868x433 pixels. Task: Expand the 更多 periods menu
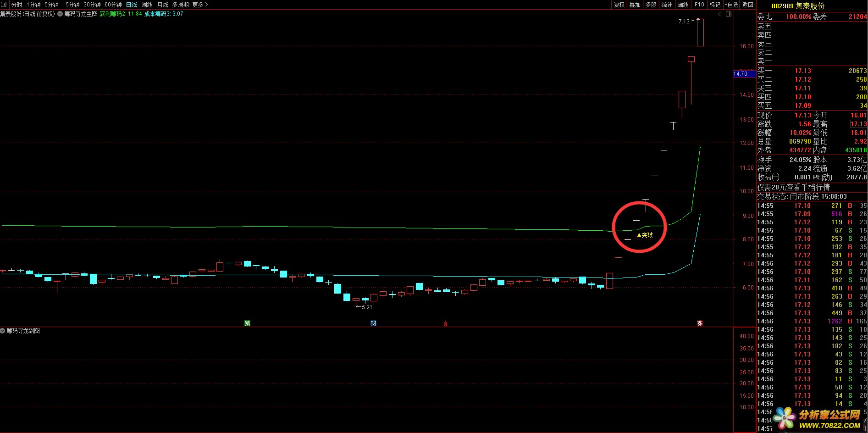point(200,5)
